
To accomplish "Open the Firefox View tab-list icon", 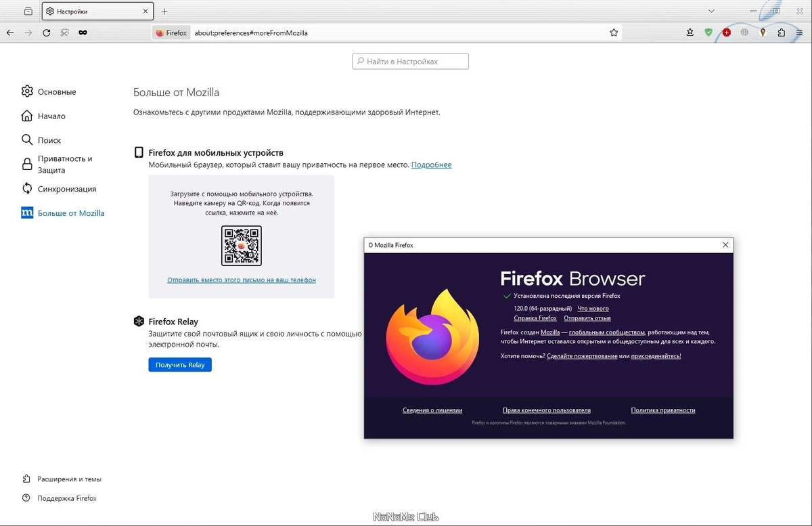I will click(x=28, y=12).
